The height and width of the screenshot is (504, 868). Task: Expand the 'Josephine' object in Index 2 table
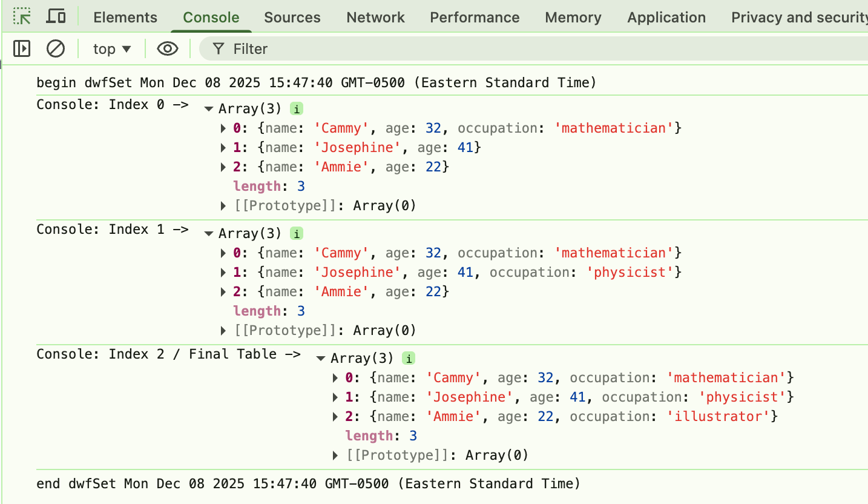point(335,397)
